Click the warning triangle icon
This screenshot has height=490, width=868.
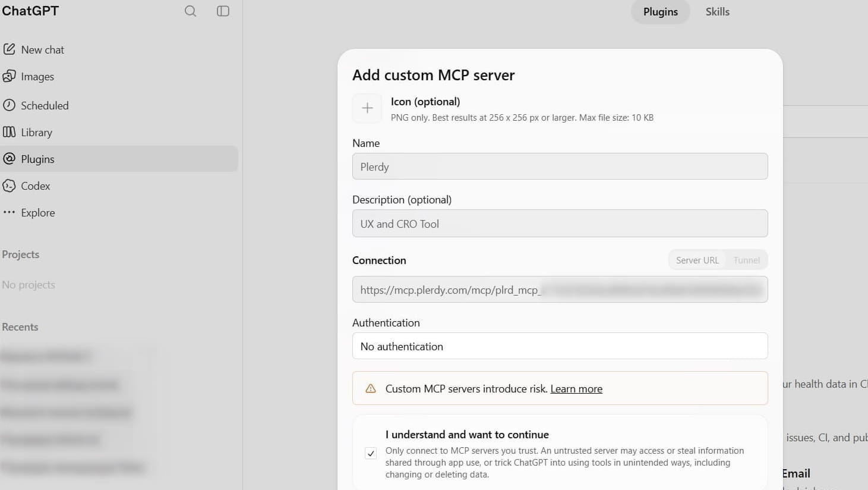pos(371,389)
